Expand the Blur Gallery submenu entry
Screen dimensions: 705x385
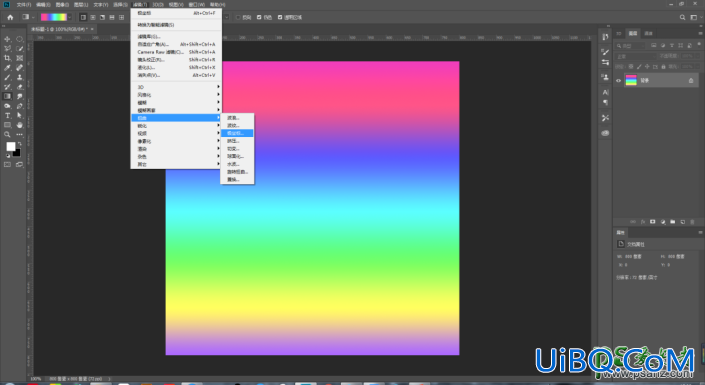(176, 110)
